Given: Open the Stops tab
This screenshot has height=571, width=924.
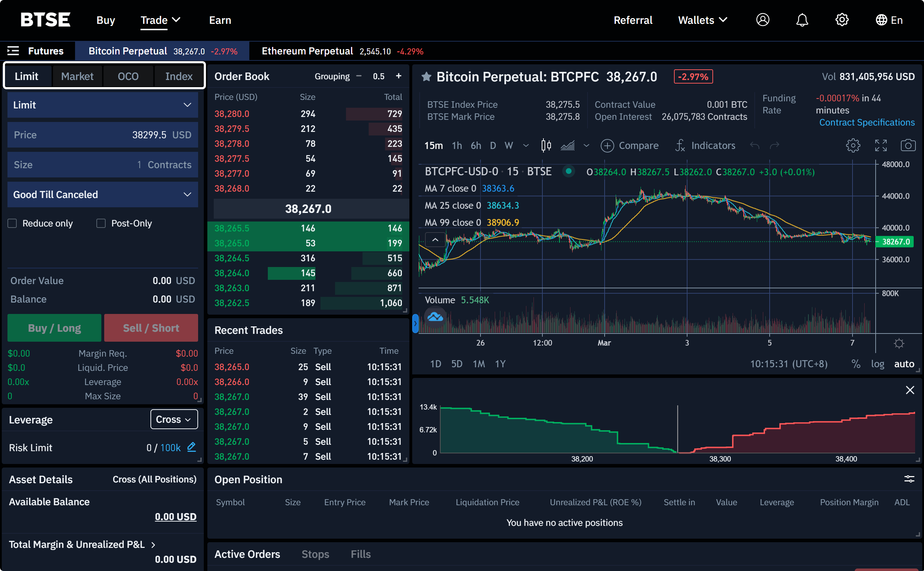Looking at the screenshot, I should tap(315, 554).
